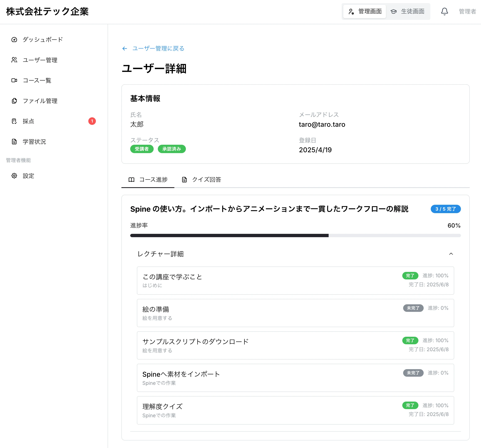The image size is (481, 448).
Task: Click the grading icon beside 採点
Action: coord(14,121)
